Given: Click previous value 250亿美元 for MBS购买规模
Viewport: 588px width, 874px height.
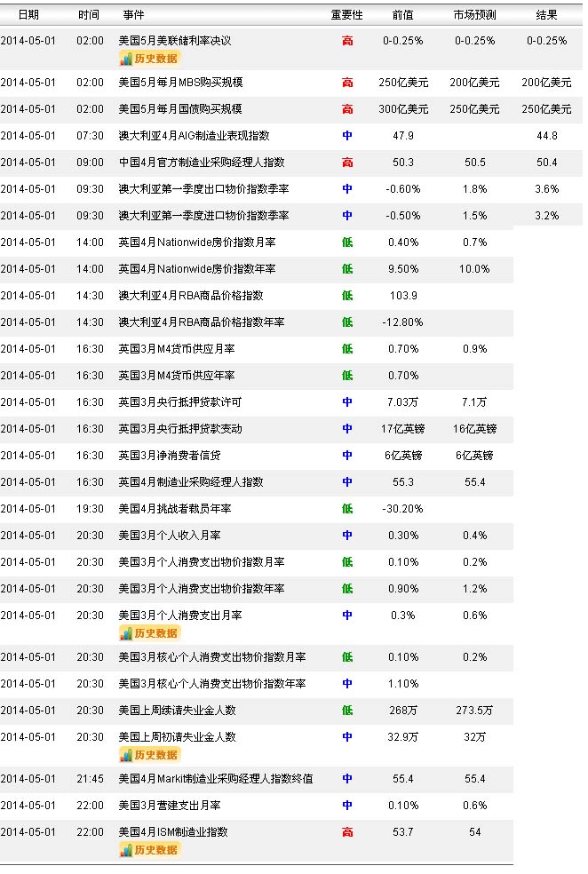Looking at the screenshot, I should (x=403, y=83).
